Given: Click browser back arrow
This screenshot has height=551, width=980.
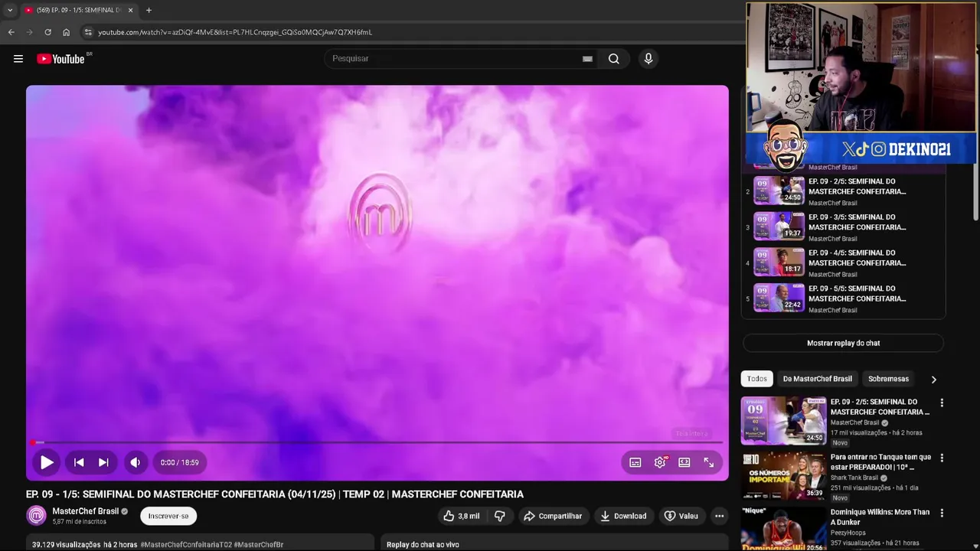Looking at the screenshot, I should tap(11, 32).
